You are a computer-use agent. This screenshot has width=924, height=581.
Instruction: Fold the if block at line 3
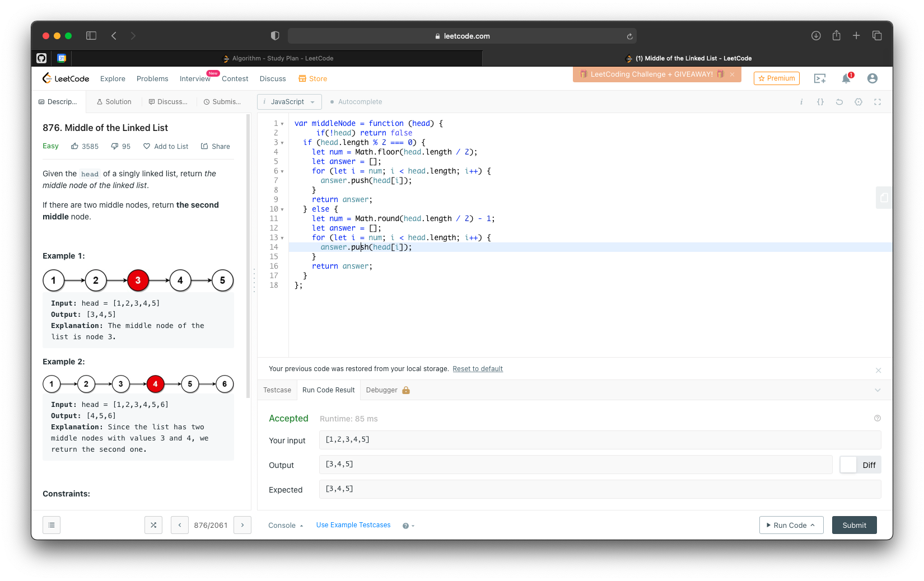click(x=282, y=143)
